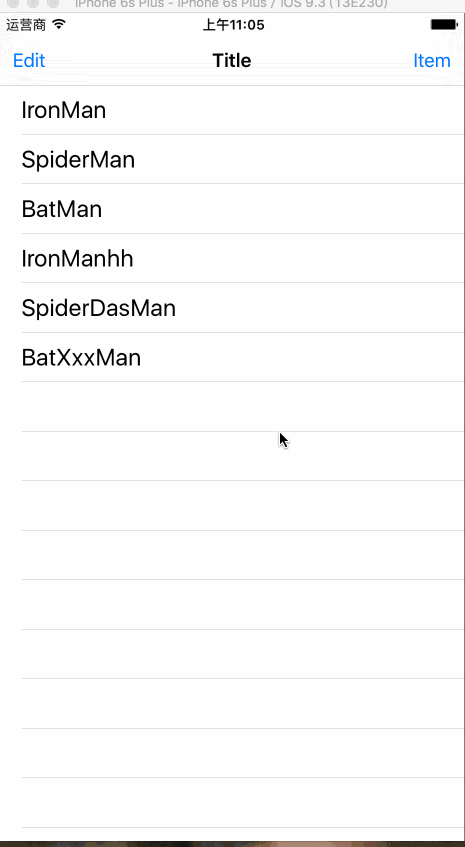Tap the BatXxxMan list item
Image resolution: width=465 pixels, height=847 pixels.
232,358
